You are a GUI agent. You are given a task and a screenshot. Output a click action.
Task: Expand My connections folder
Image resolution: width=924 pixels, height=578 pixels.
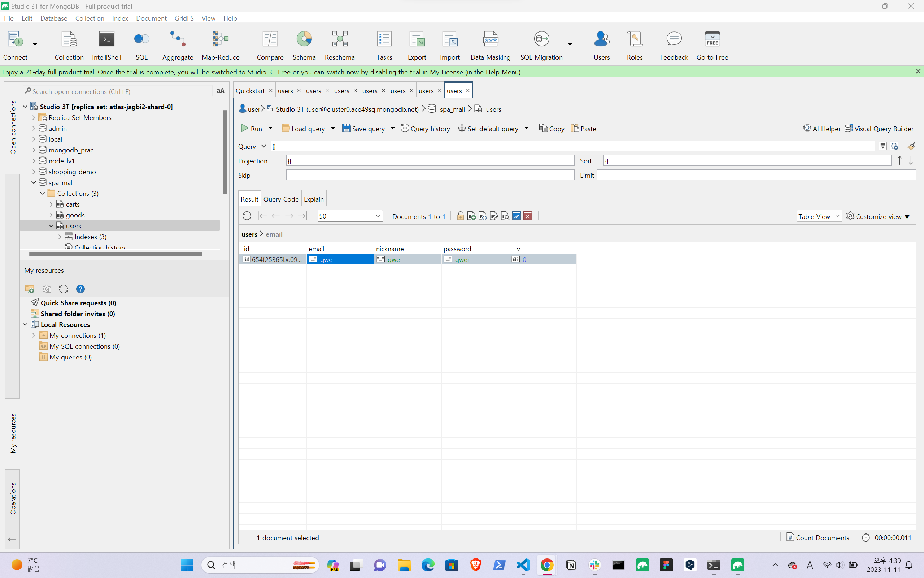[34, 335]
